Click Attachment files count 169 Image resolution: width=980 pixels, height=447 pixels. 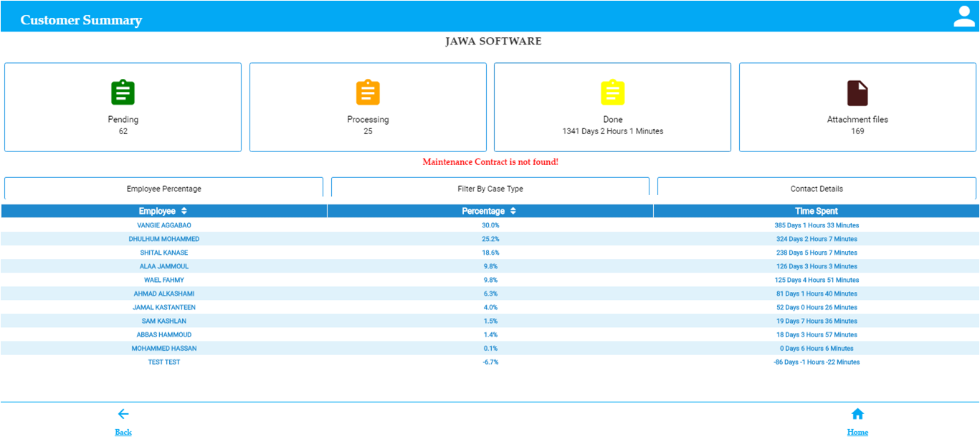(x=857, y=131)
